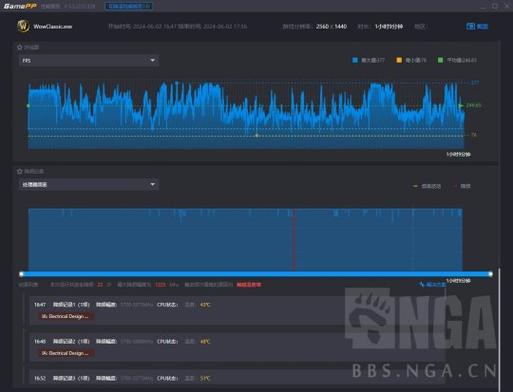Select left handle of timeline range slider
Screen dimensions: 513x392
[x=22, y=274]
